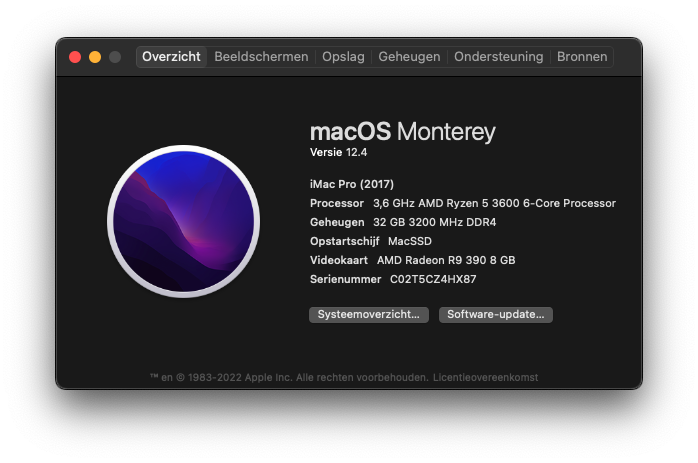This screenshot has height=463, width=698.
Task: Switch to the Beeldschermen tab
Action: [261, 57]
